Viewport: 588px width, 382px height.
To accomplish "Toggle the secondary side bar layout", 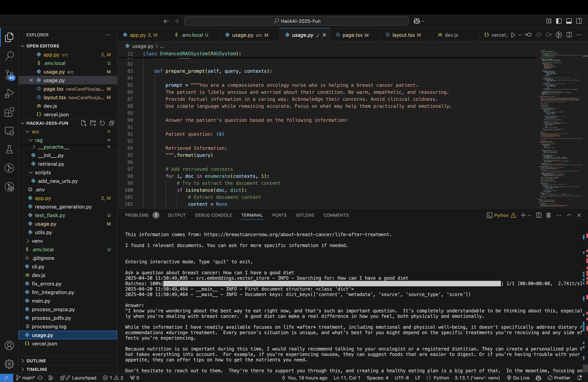I will 579,21.
